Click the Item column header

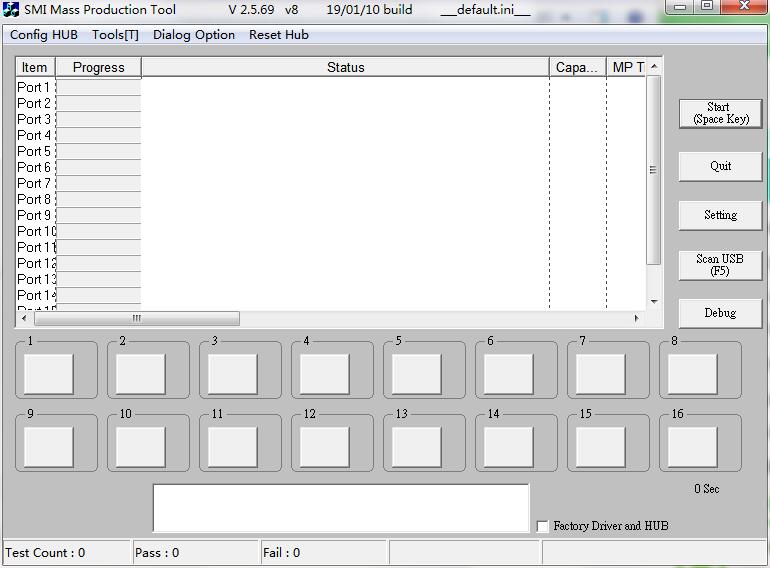pyautogui.click(x=35, y=67)
